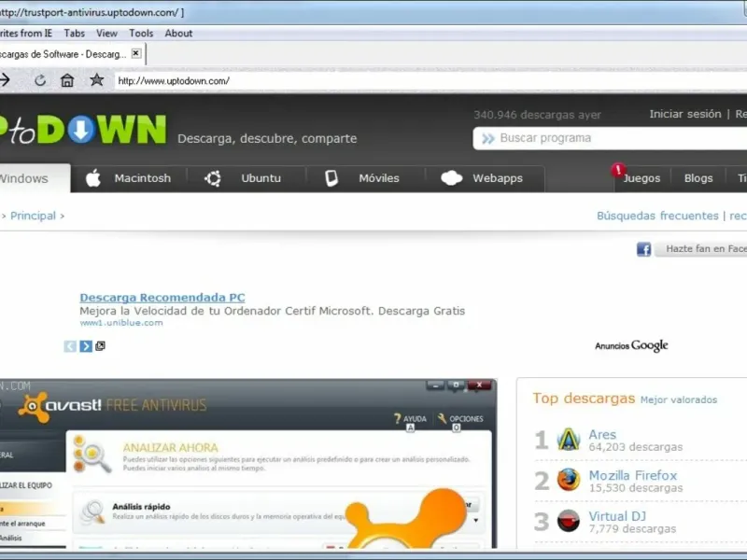
Task: Open the Virtual DJ download link
Action: click(x=617, y=516)
